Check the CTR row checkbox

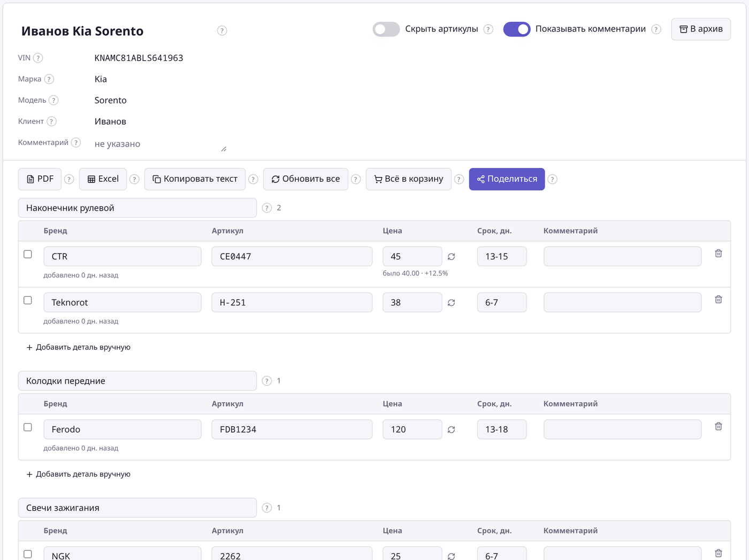(28, 254)
